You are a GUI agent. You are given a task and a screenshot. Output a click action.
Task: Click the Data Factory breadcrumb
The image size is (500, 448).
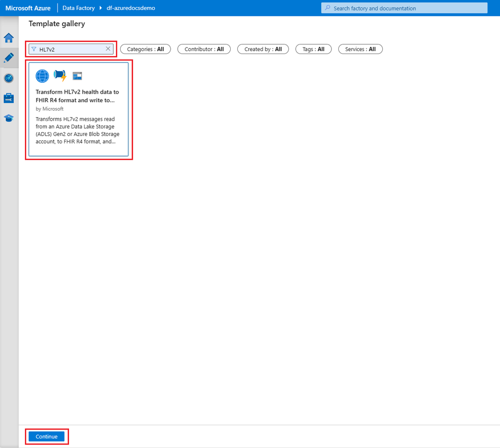pyautogui.click(x=79, y=8)
